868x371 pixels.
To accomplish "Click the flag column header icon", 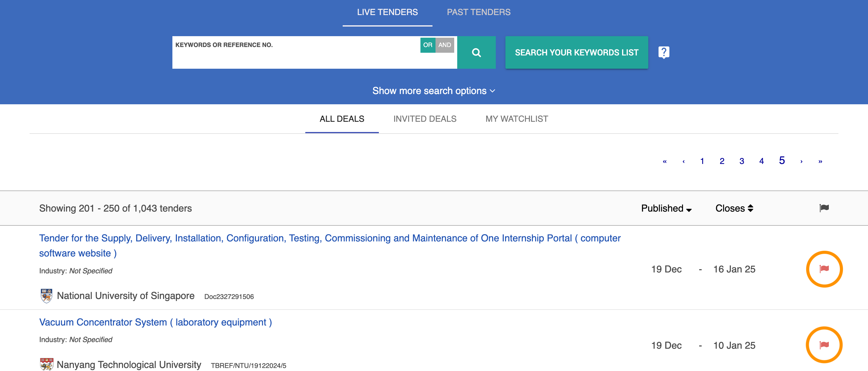I will (x=824, y=208).
